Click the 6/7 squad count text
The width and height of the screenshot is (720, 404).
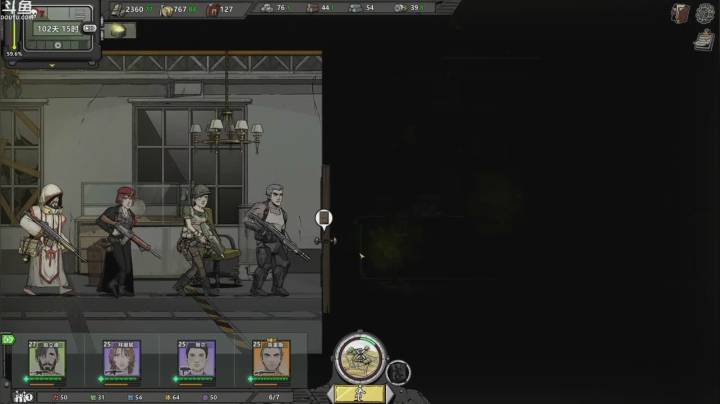click(x=274, y=398)
